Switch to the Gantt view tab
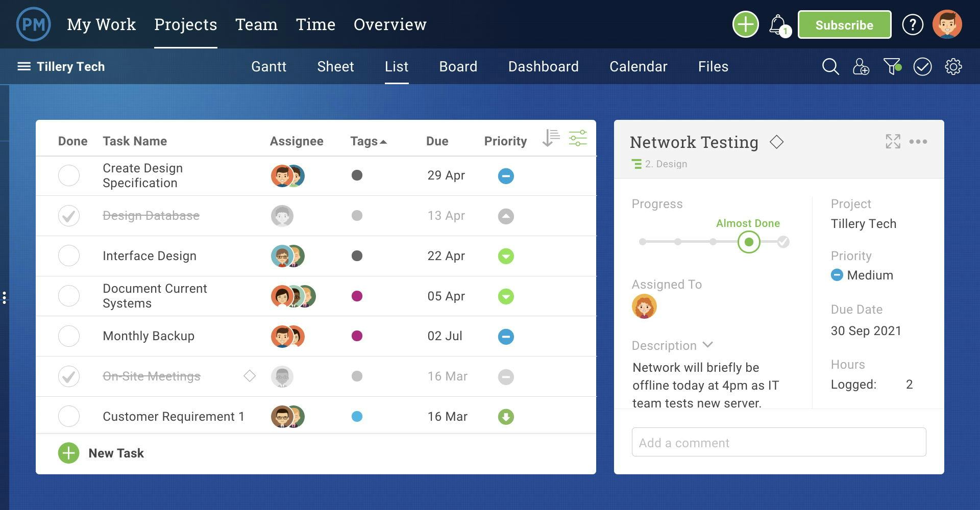980x510 pixels. 268,67
